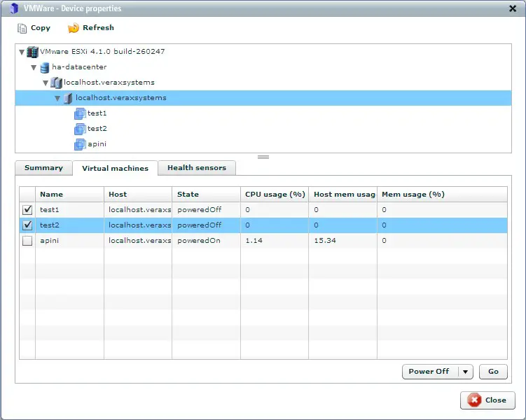Sort by the Mem usage (%) column header
The image size is (526, 420).
coord(442,195)
